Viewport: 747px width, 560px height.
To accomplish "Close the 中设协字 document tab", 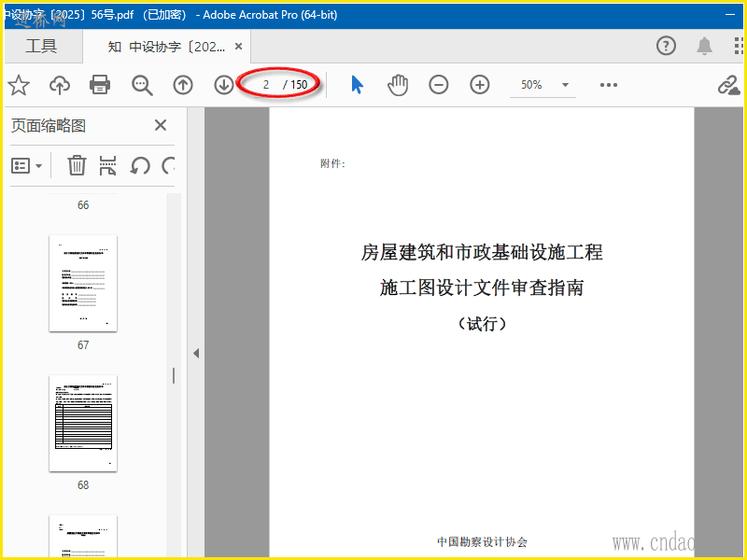I will [239, 46].
